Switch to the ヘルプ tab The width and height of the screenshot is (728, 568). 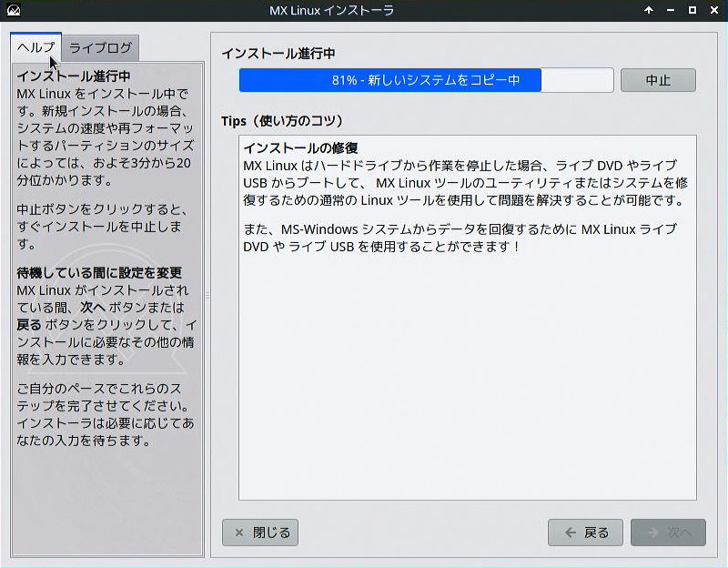point(35,47)
